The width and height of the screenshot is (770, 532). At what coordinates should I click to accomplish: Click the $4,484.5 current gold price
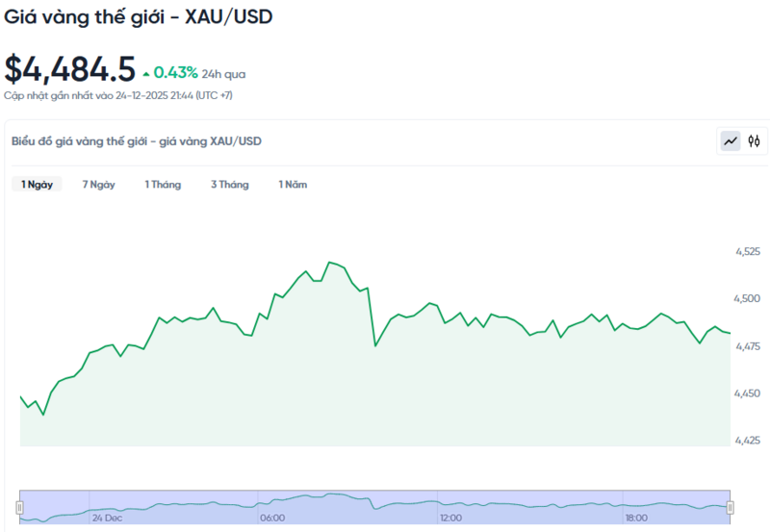coord(69,69)
